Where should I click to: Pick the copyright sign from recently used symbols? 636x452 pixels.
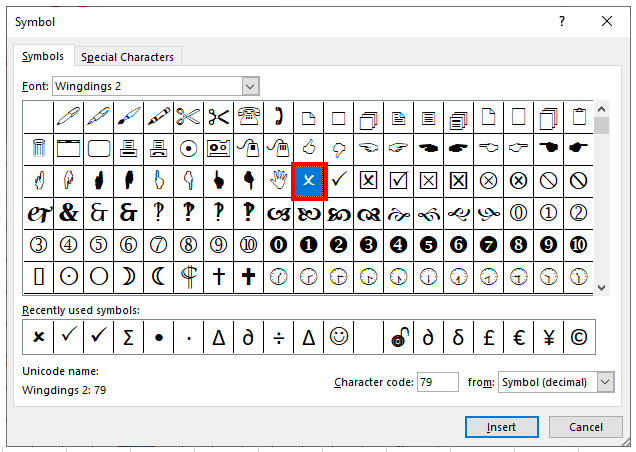tap(578, 338)
